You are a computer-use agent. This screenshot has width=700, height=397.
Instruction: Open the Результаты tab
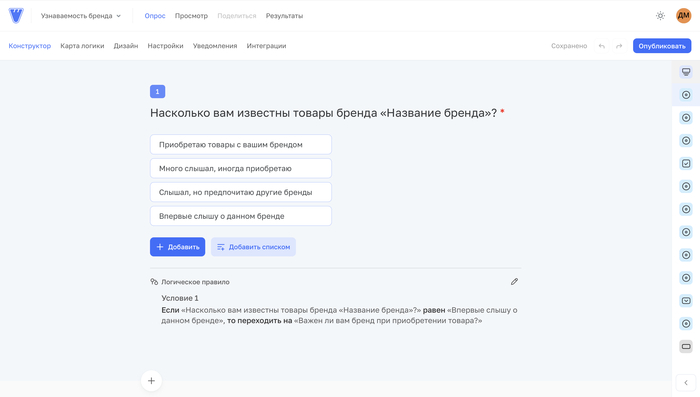point(284,16)
